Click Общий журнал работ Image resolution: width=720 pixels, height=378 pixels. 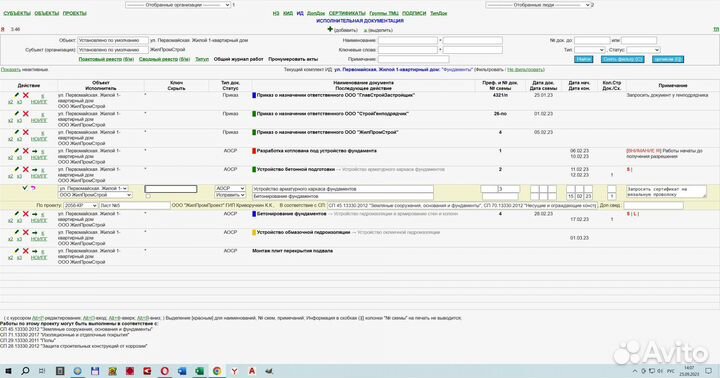pyautogui.click(x=239, y=59)
